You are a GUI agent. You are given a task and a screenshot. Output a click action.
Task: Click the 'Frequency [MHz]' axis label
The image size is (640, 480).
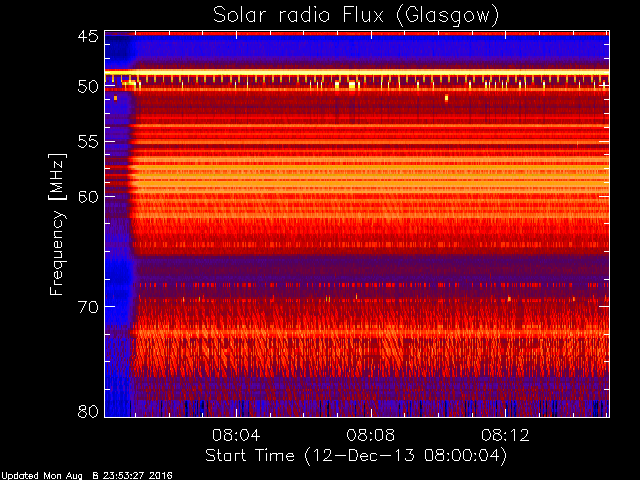57,224
